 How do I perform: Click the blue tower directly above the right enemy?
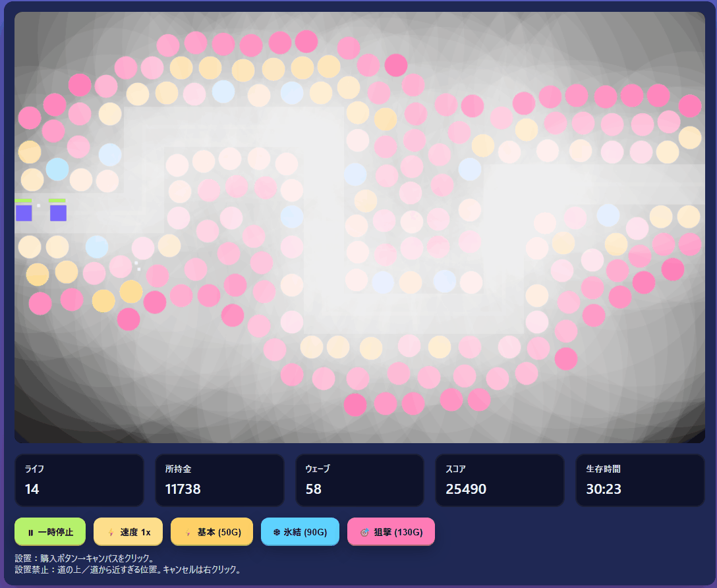click(x=57, y=169)
